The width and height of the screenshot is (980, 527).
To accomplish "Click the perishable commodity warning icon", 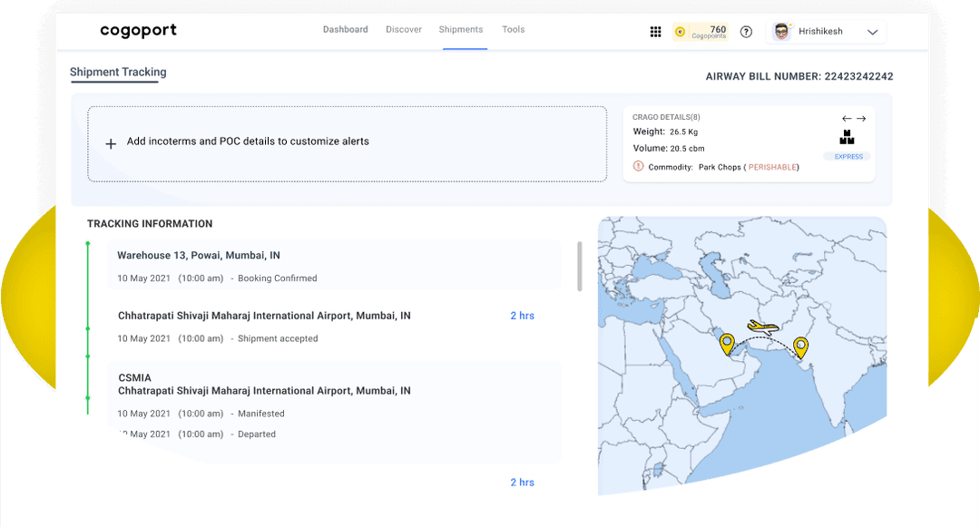I will click(638, 167).
